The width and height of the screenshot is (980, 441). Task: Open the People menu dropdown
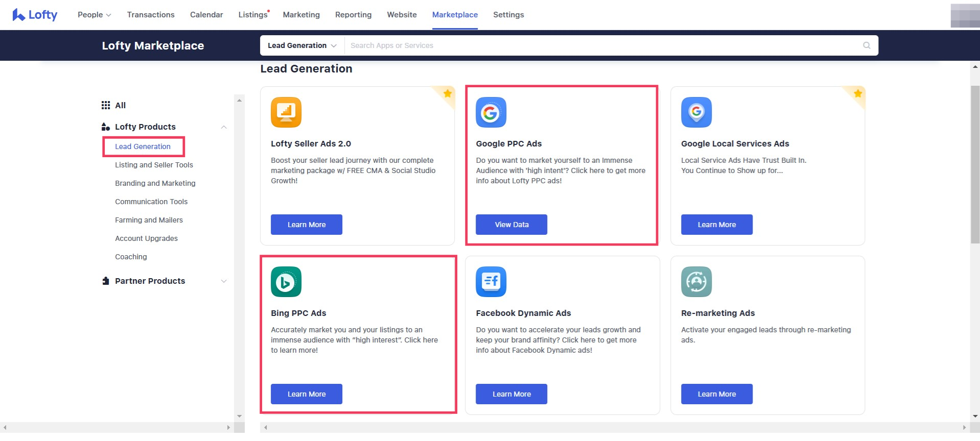pos(94,15)
